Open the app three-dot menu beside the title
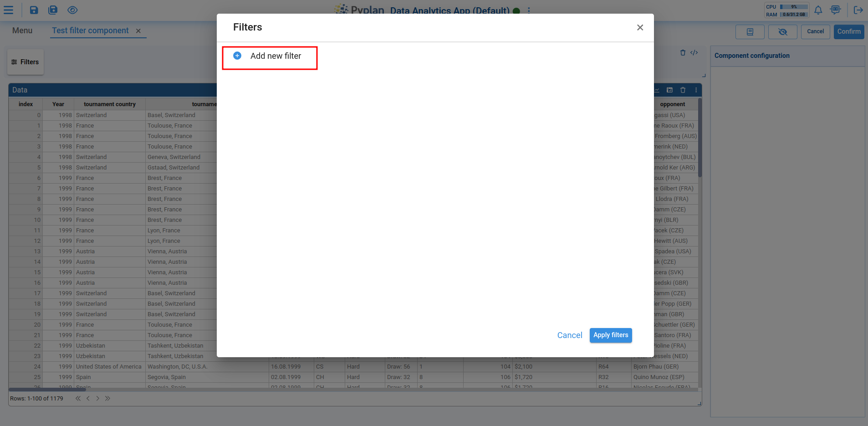The image size is (868, 426). (528, 10)
